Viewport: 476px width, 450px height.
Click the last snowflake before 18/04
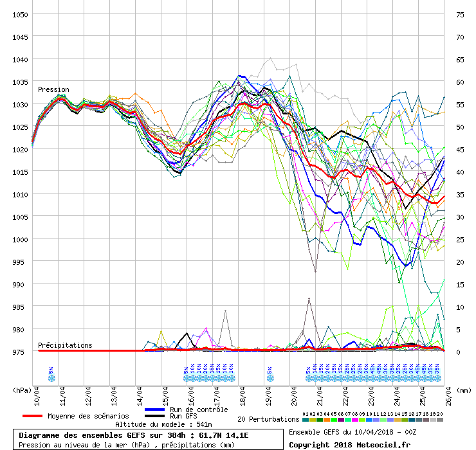pos(231,378)
